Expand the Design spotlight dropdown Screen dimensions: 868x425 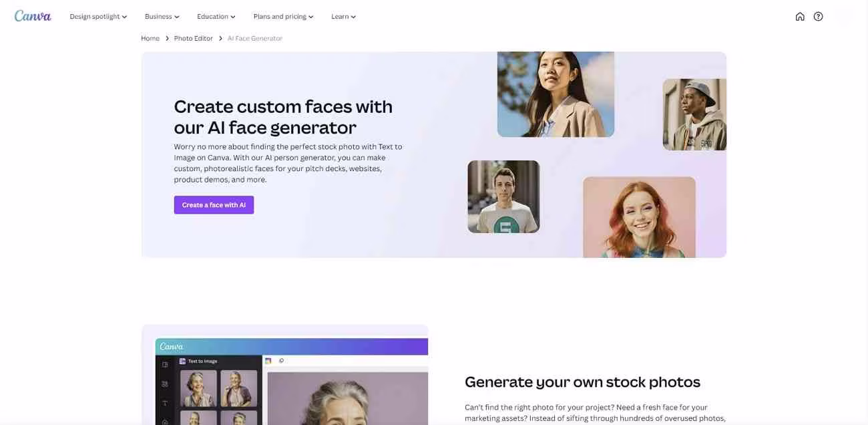98,17
